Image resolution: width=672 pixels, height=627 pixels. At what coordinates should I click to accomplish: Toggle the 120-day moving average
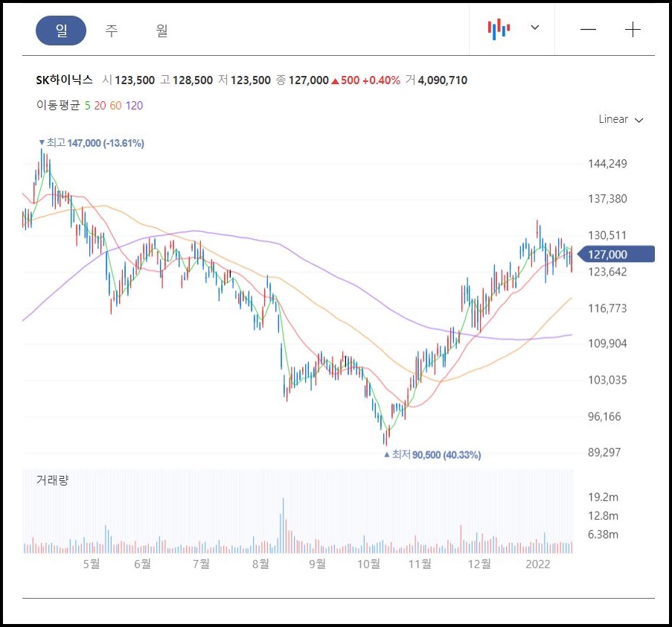coord(134,106)
